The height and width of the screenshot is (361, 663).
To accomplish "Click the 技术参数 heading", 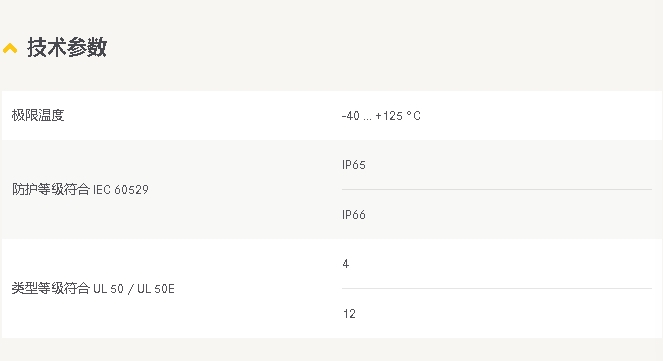I will [x=67, y=47].
